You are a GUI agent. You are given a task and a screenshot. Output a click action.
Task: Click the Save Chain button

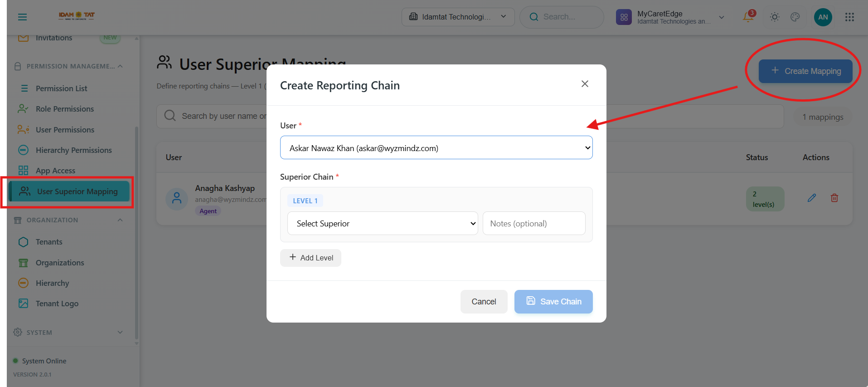pyautogui.click(x=553, y=302)
